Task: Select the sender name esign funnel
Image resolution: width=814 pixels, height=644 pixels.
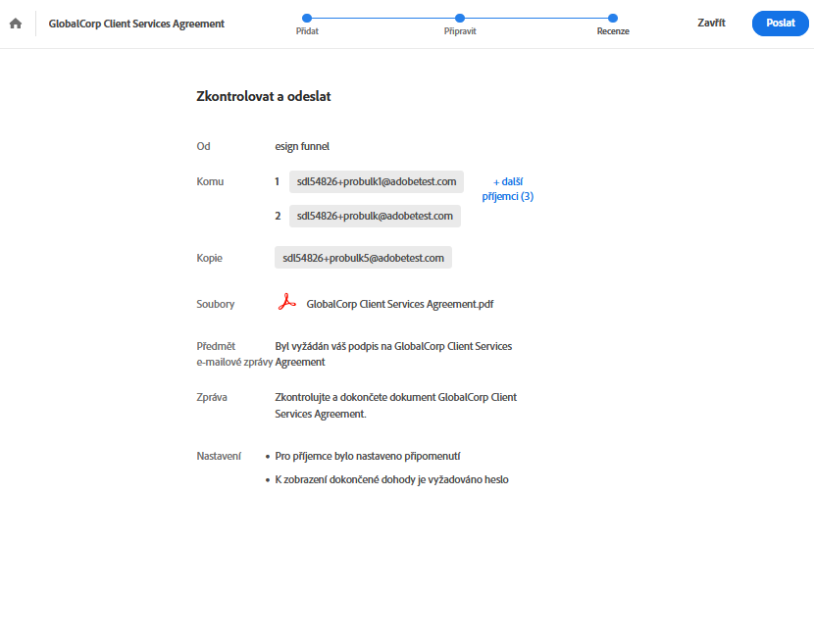Action: pyautogui.click(x=302, y=146)
